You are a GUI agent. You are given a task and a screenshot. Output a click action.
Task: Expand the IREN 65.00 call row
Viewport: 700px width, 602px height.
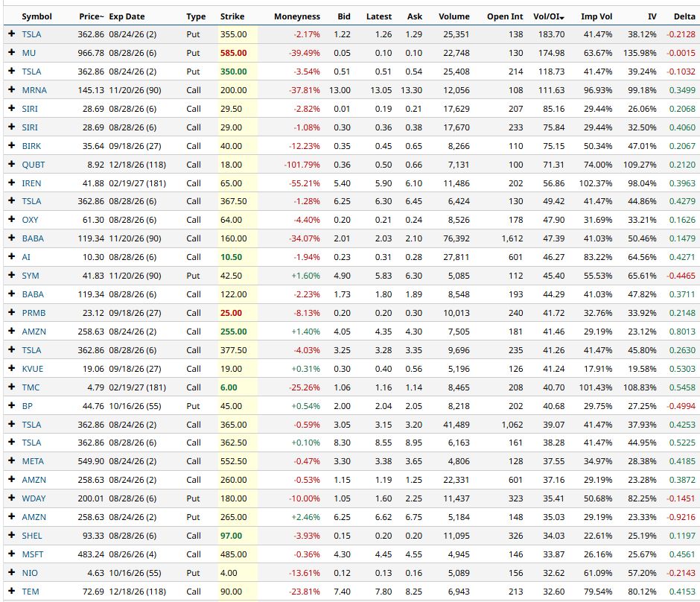point(12,183)
